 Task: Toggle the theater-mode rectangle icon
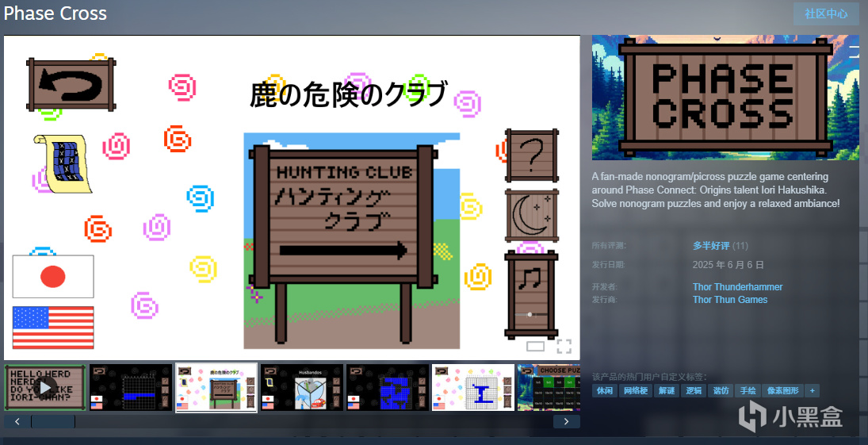535,347
